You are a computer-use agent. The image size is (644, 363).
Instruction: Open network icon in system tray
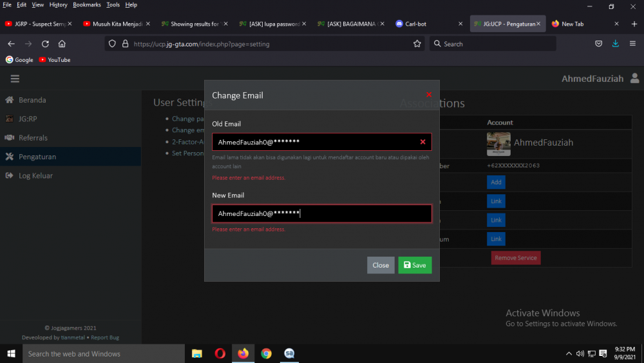click(x=591, y=353)
